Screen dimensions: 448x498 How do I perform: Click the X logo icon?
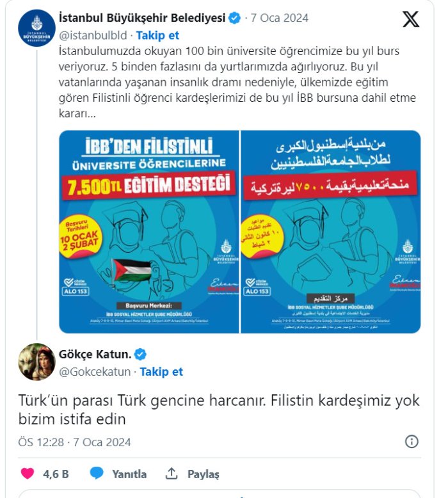[x=411, y=20]
